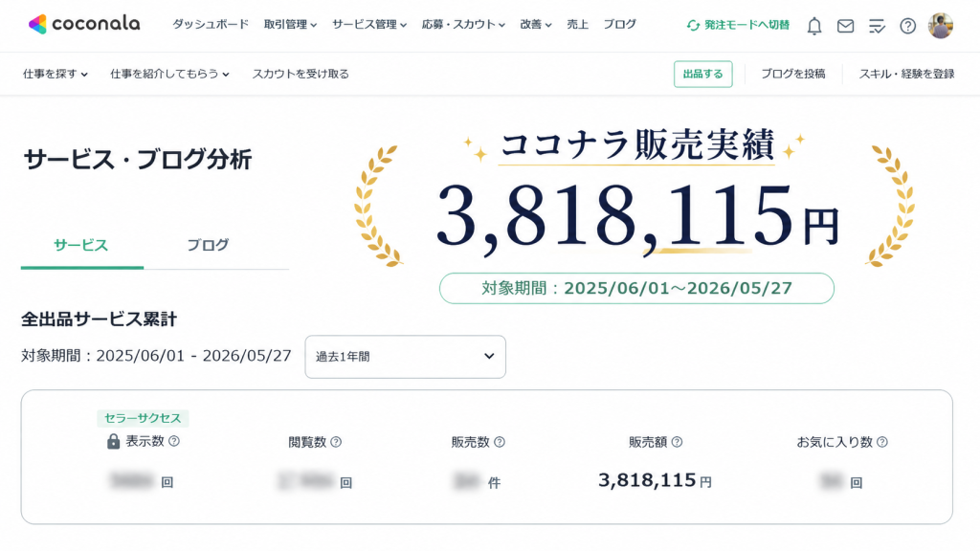Click the スキル・経験を登録 link

pyautogui.click(x=906, y=74)
